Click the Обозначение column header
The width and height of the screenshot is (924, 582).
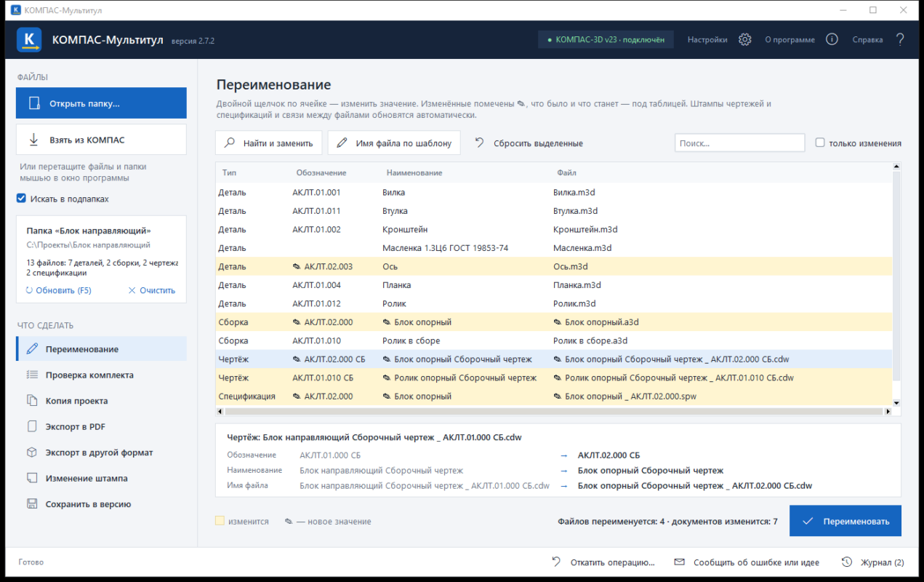(x=321, y=173)
